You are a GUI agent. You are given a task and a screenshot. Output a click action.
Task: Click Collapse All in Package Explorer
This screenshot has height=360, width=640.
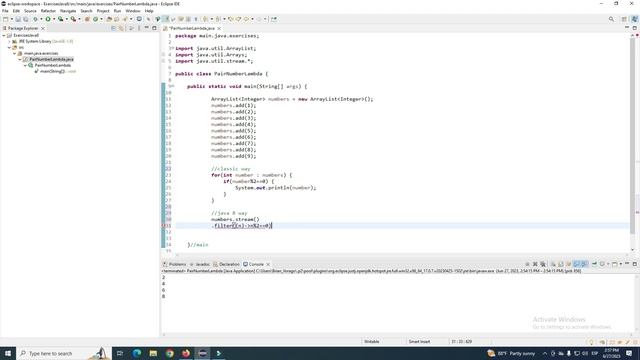[113, 28]
